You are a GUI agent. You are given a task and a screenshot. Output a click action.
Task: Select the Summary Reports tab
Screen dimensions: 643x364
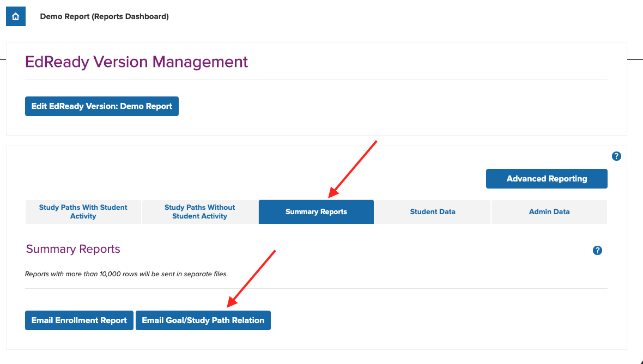[316, 212]
